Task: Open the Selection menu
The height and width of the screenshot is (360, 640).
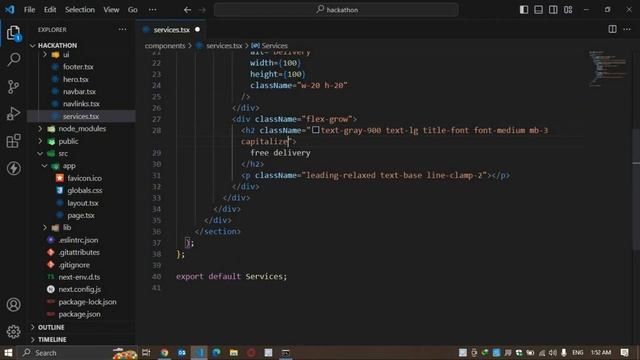Action: (x=80, y=9)
